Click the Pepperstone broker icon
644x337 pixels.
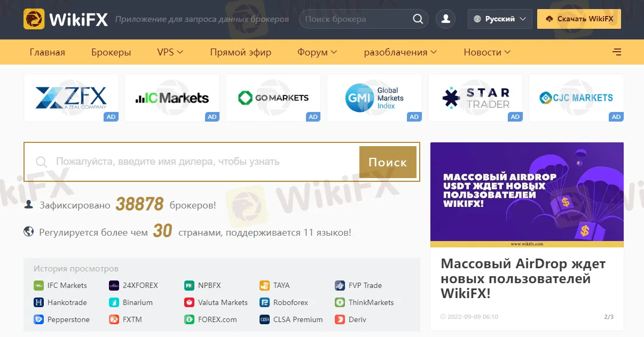[x=38, y=319]
